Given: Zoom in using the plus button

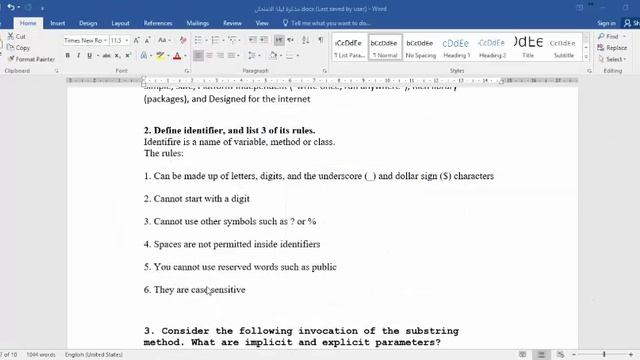Looking at the screenshot, I should pos(631,354).
